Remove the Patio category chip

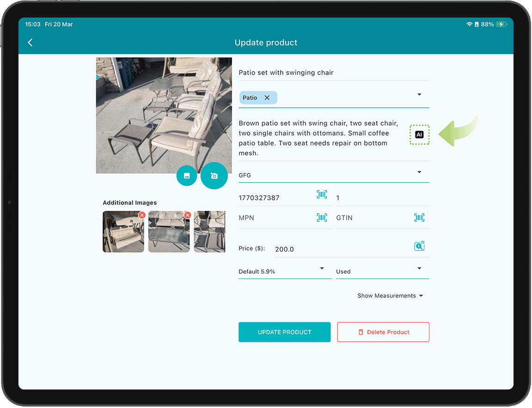[x=267, y=98]
